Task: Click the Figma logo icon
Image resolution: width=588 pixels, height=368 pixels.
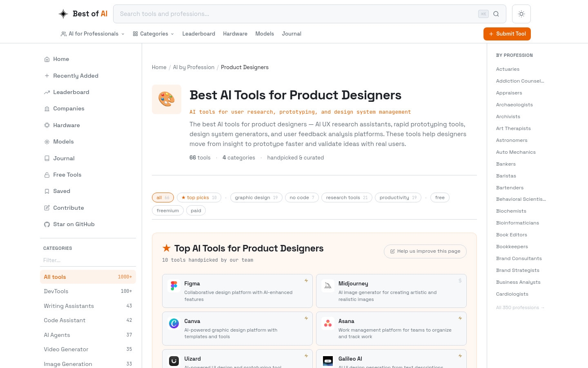Action: pyautogui.click(x=174, y=286)
